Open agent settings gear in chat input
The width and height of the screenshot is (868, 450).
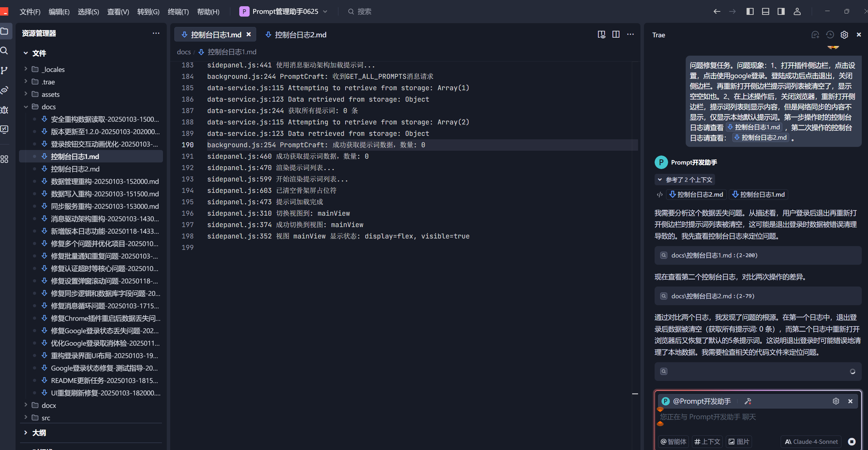coord(836,401)
